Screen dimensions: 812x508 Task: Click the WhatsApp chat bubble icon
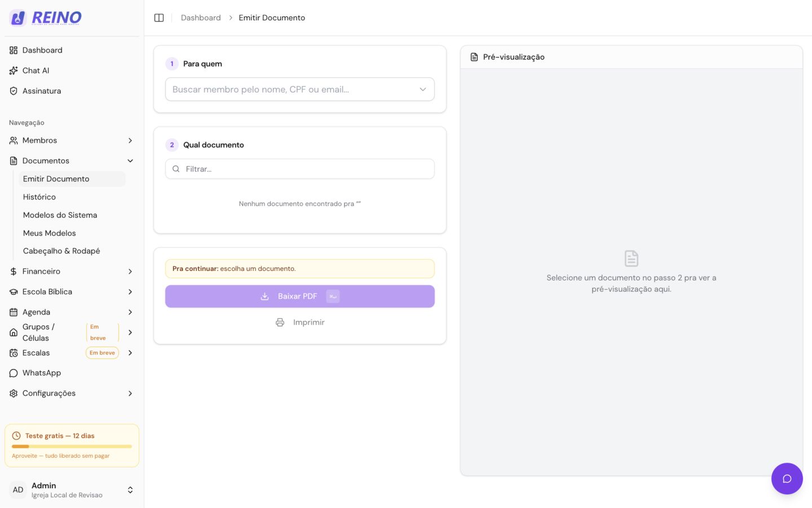14,373
